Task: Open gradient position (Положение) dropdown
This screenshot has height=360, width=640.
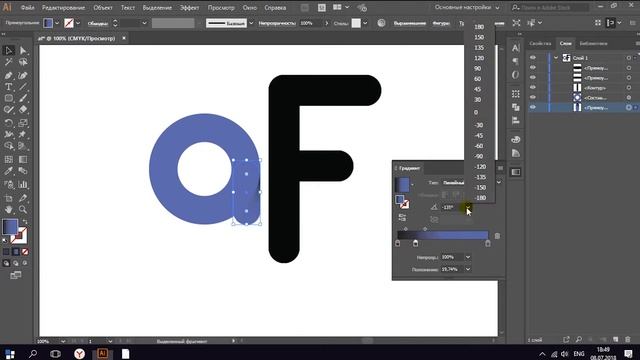Action: (468, 269)
